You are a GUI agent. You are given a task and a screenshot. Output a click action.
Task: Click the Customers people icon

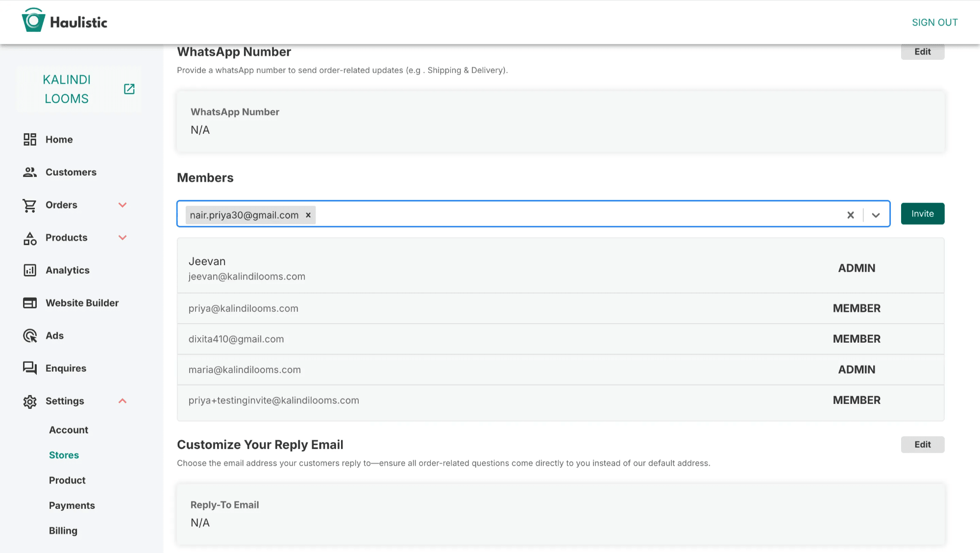tap(30, 172)
